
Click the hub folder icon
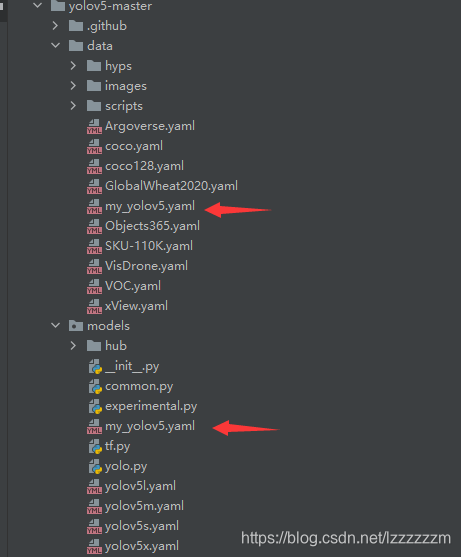[94, 346]
